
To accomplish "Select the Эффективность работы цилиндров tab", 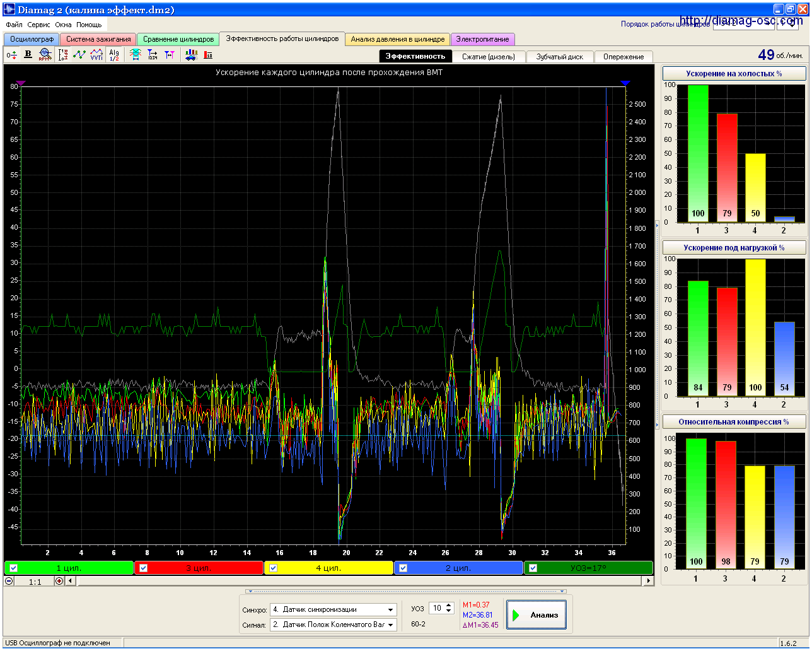I will tap(282, 38).
